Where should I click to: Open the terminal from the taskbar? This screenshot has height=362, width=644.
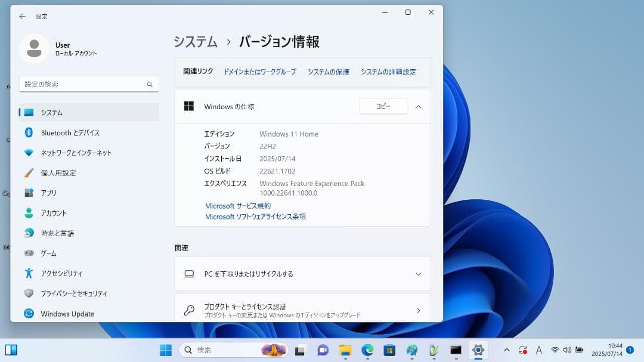click(x=455, y=350)
